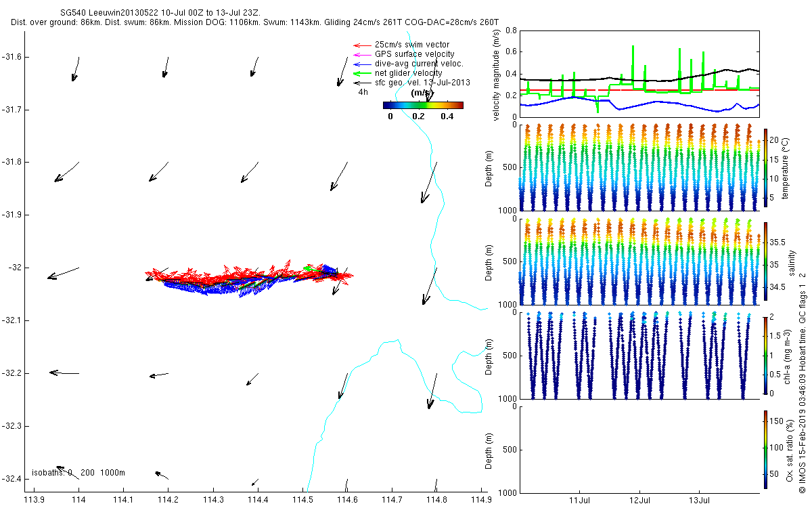Click the temperature colorbar
812x508 pixels.
tap(765, 167)
